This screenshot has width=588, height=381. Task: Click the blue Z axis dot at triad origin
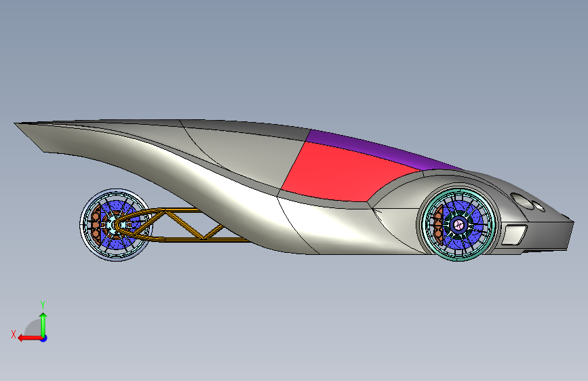[44, 338]
